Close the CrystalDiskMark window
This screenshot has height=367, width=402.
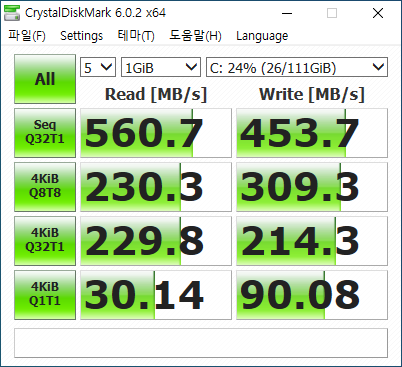(378, 13)
